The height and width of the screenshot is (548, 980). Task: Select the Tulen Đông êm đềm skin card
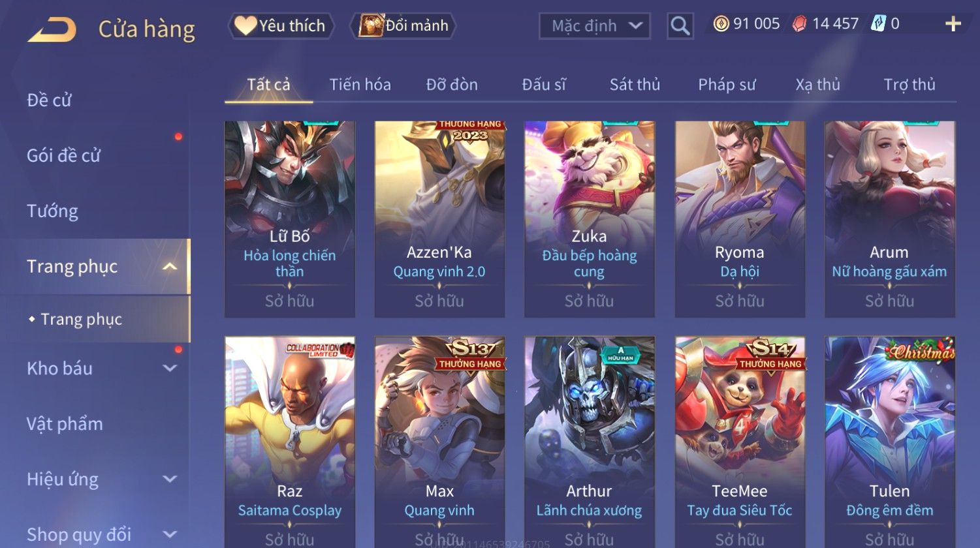point(890,442)
